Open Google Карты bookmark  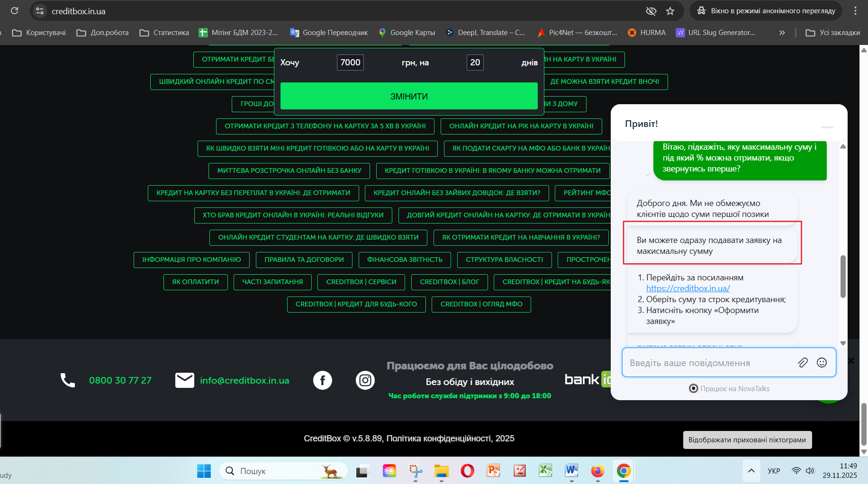pyautogui.click(x=407, y=33)
